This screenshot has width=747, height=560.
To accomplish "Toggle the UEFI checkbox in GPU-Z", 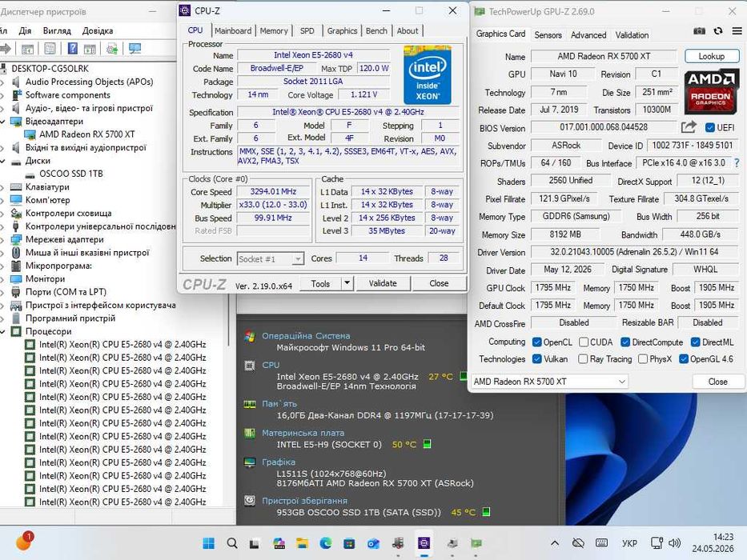I will (710, 128).
